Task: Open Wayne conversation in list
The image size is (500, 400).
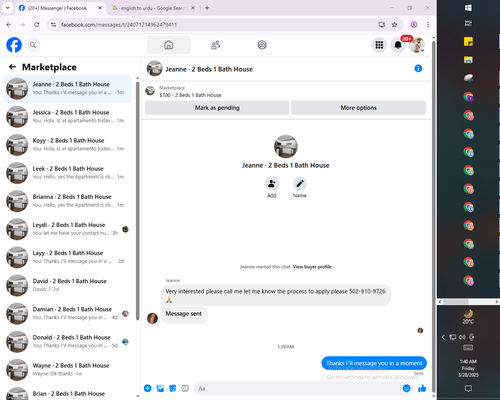Action: (67, 370)
